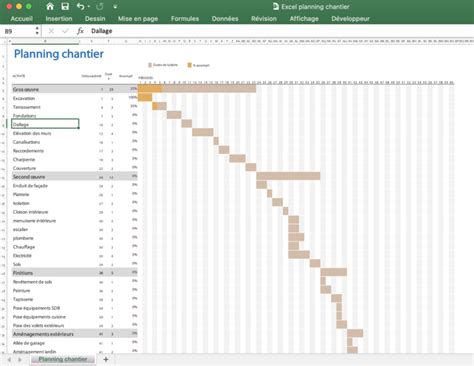Open the Données tab

pos(225,19)
